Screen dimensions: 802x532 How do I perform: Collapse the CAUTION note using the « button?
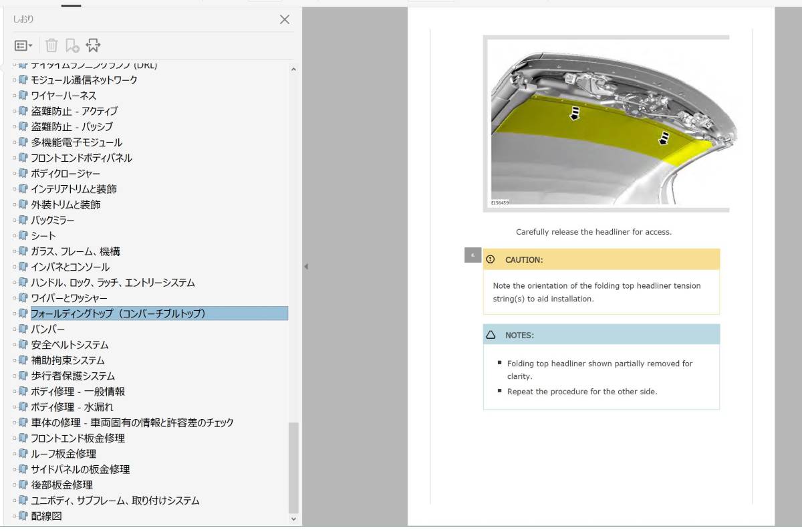[473, 255]
